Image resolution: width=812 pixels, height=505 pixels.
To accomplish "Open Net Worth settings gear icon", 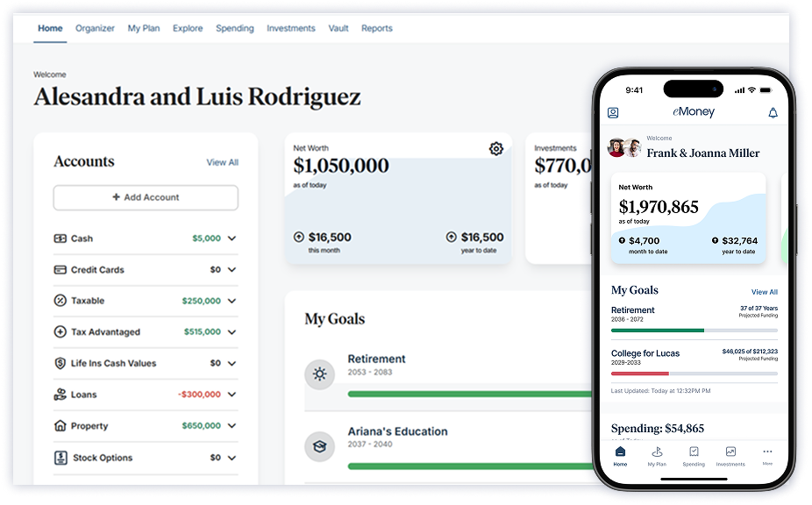I will [x=495, y=149].
